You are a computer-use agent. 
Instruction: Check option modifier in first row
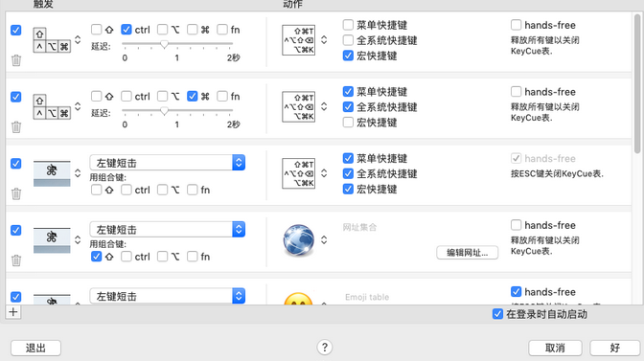coord(163,30)
